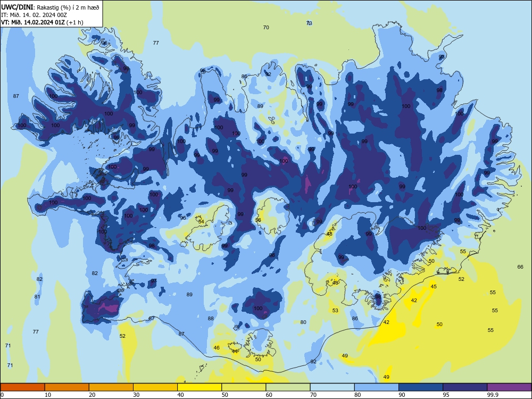This screenshot has width=532, height=399.
Task: Click the 20–30% light orange legend swatch
Action: pyautogui.click(x=111, y=387)
